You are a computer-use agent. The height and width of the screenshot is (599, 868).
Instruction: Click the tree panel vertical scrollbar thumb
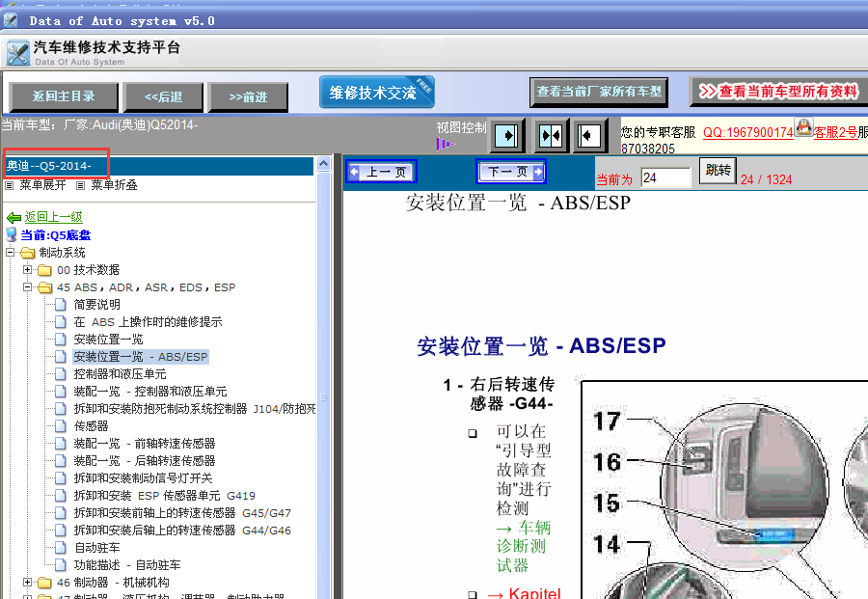324,397
